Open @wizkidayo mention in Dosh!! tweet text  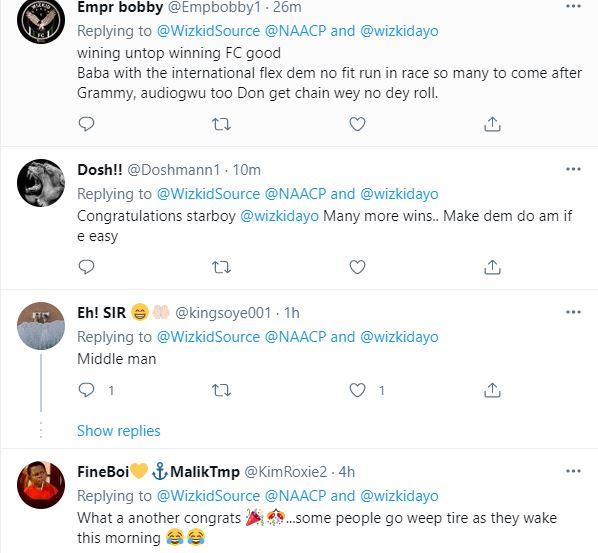tap(280, 216)
